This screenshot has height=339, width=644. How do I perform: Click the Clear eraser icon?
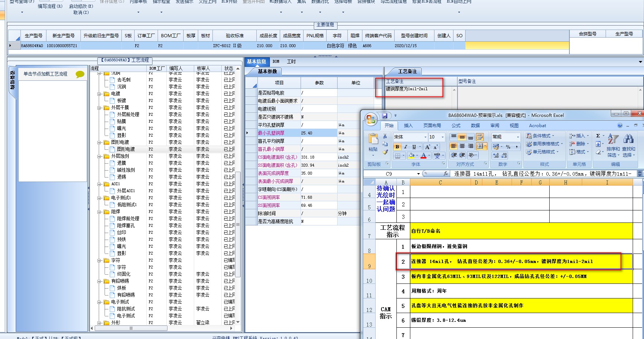click(598, 152)
